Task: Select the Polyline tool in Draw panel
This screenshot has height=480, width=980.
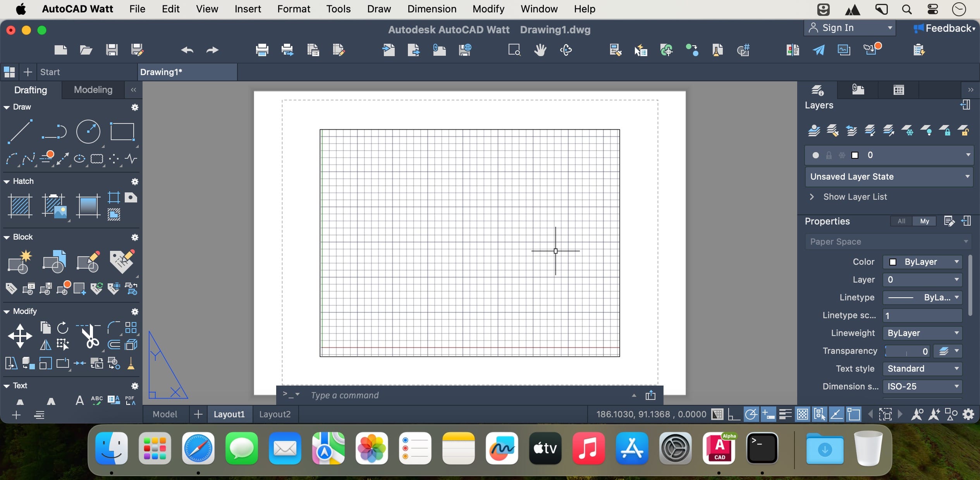Action: click(54, 132)
